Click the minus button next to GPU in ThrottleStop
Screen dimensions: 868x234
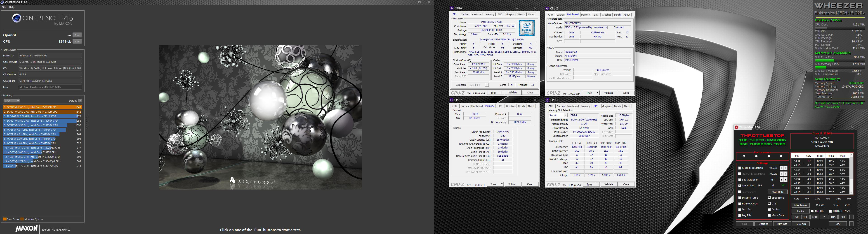tap(851, 224)
